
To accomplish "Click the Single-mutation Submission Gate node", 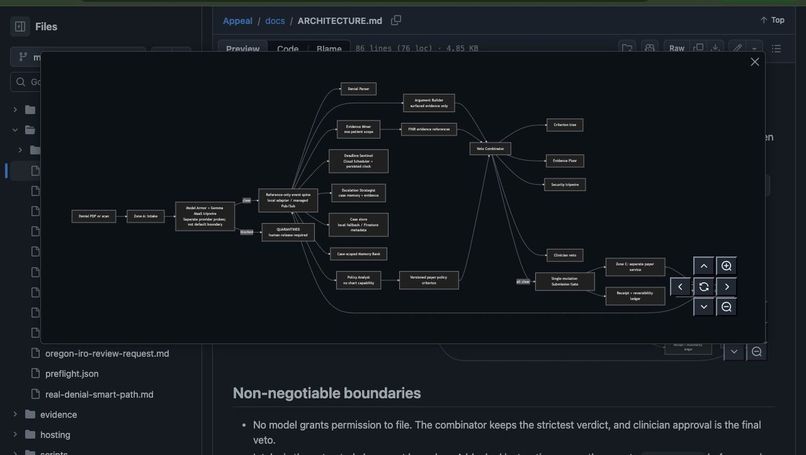I will [x=564, y=281].
